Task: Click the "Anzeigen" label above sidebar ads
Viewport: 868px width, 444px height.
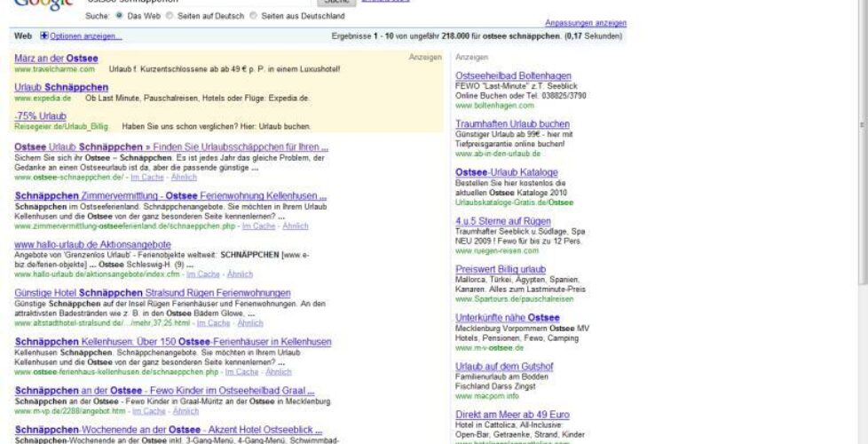Action: [472, 57]
